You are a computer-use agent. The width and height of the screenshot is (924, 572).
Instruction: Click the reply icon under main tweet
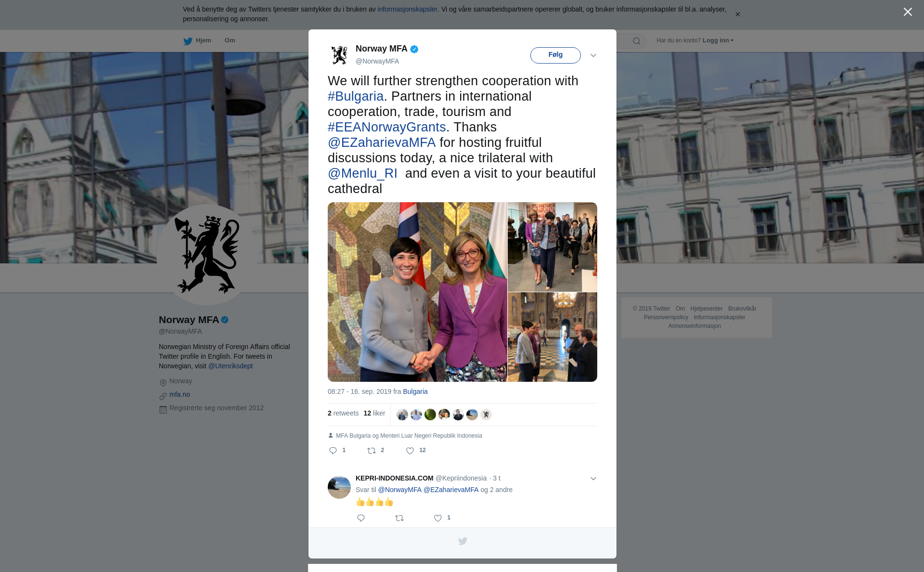(333, 451)
